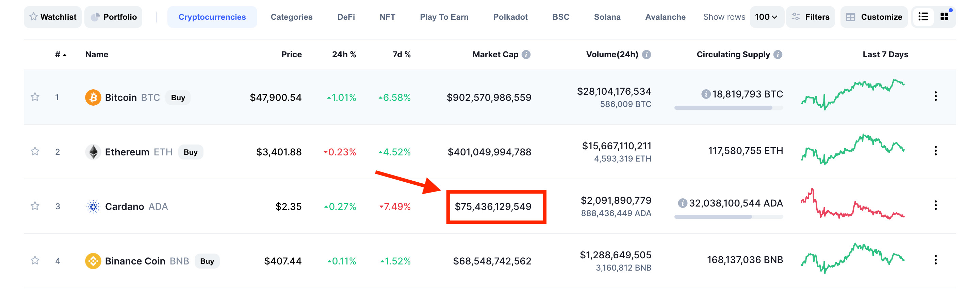
Task: Select the Cryptocurrencies tab
Action: [212, 17]
